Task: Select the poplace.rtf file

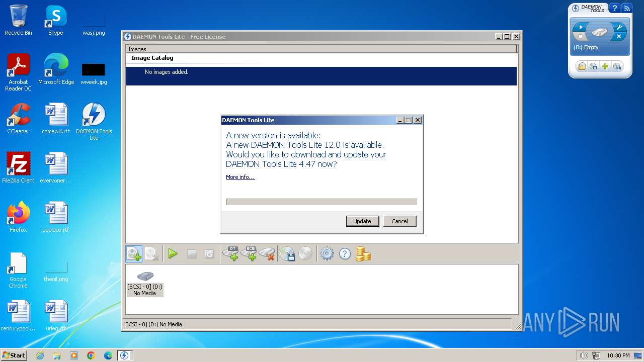Action: [x=56, y=217]
